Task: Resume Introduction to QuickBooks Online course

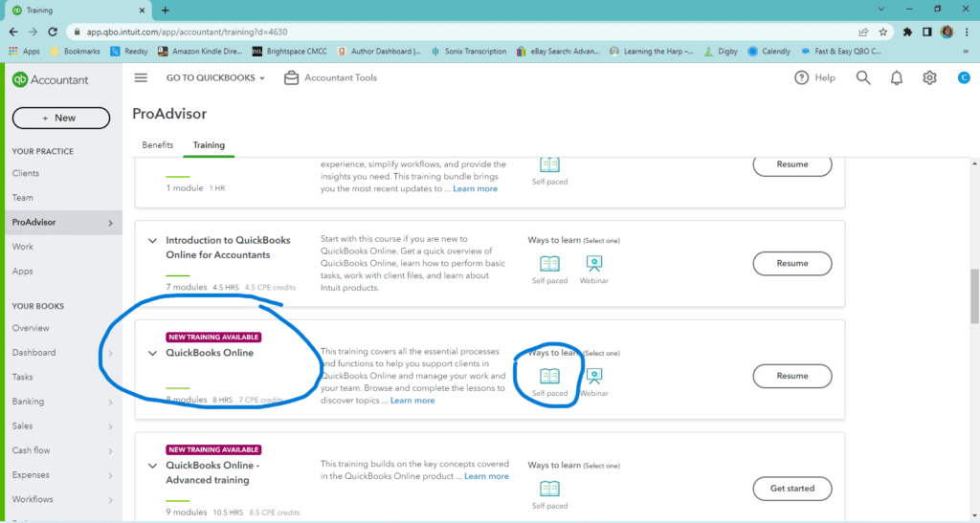Action: [791, 263]
